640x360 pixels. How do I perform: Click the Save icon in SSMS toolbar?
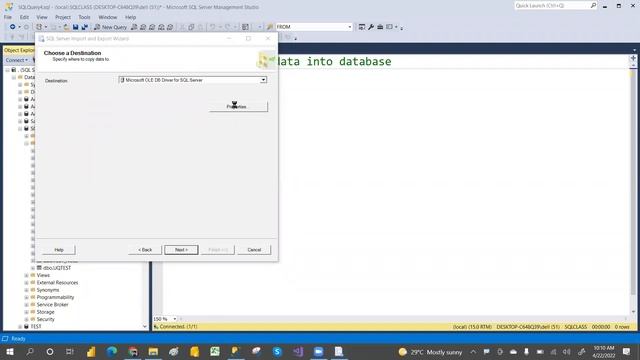click(x=76, y=27)
